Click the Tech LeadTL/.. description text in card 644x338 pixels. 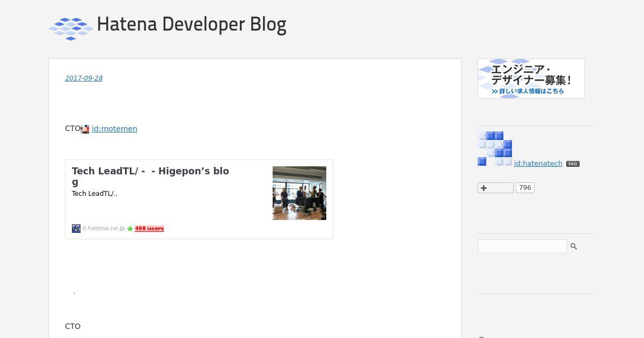[x=94, y=194]
